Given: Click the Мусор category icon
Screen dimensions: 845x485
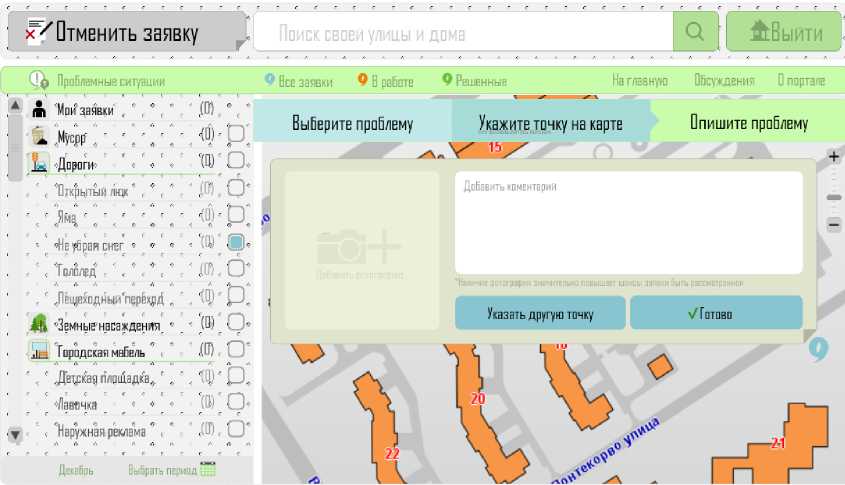Looking at the screenshot, I should (39, 136).
